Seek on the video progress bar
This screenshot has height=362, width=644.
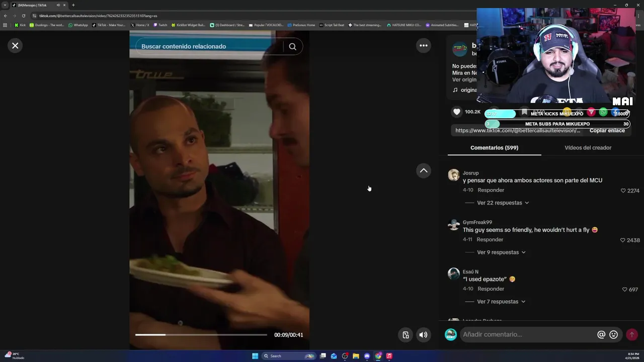201,335
